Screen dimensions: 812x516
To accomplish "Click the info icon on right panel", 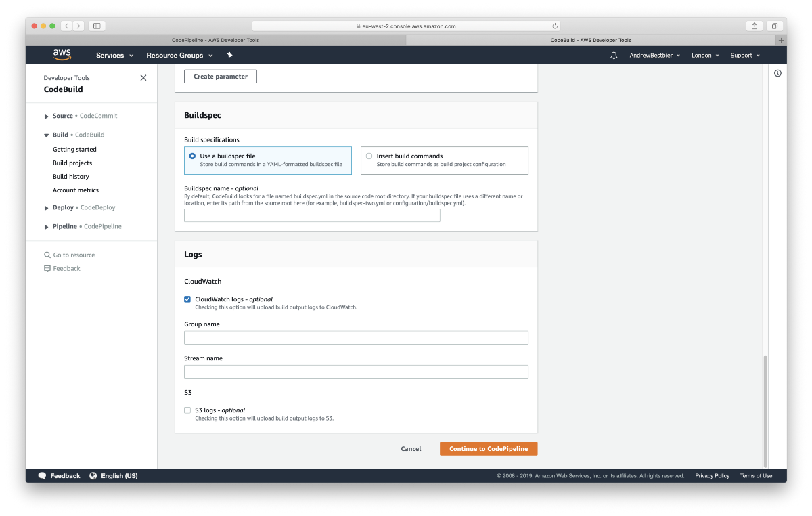I will (x=777, y=73).
